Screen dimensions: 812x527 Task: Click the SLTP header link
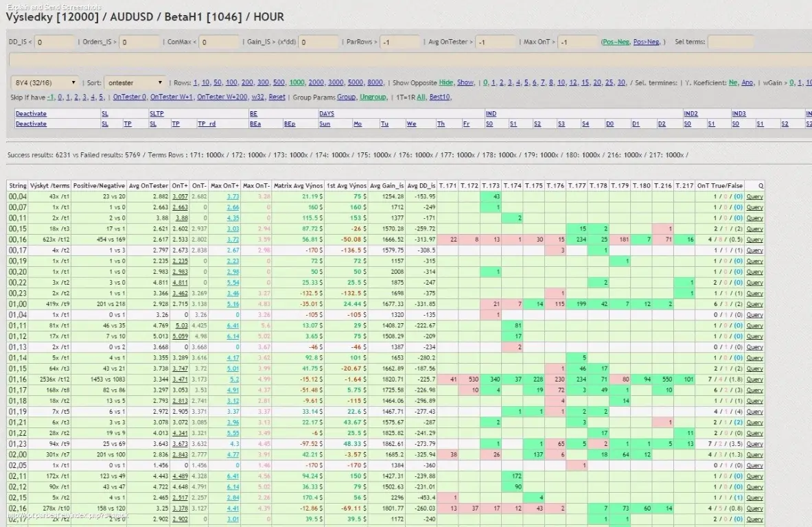[156, 114]
